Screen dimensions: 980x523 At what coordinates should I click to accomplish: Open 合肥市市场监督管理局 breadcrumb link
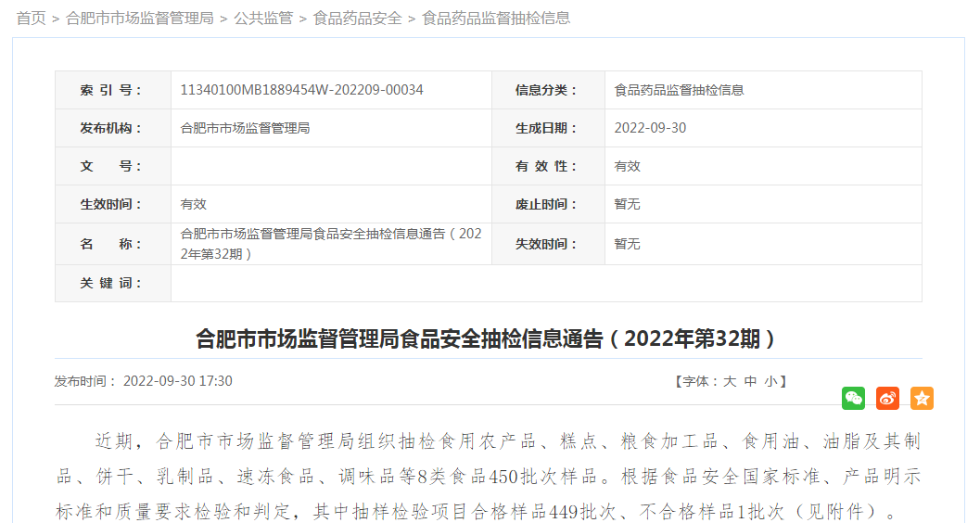click(140, 18)
